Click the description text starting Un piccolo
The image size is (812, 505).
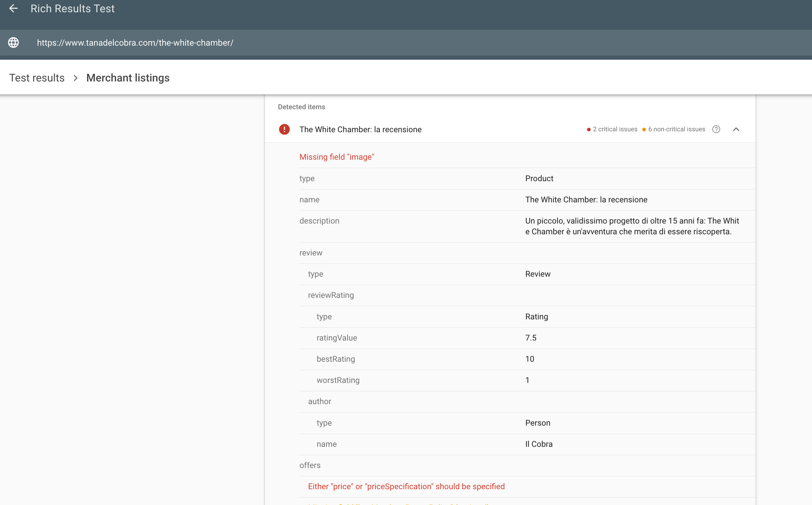coord(632,226)
